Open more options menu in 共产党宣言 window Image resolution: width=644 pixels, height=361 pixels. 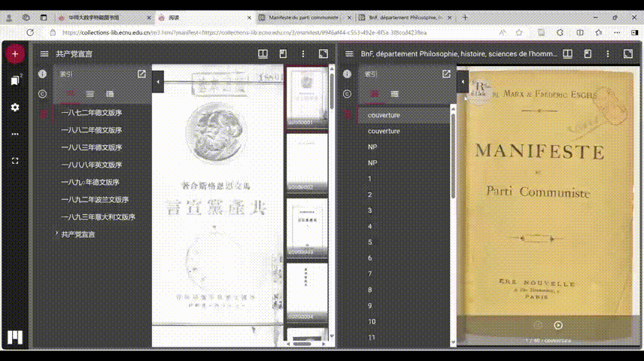(x=303, y=54)
